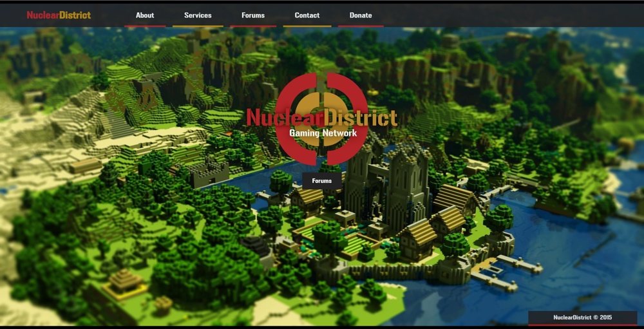Click the NuclearDistrict © 2015 footer text
Viewport: 644px width, 329px height.
(582, 317)
